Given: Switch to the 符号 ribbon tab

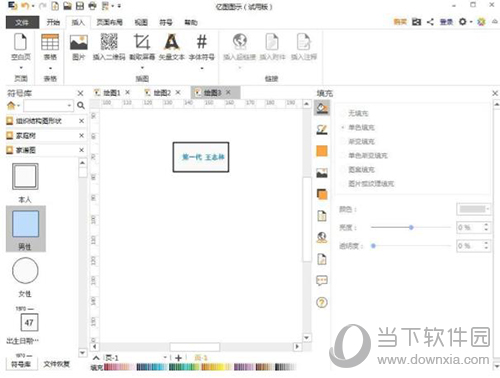Looking at the screenshot, I should pyautogui.click(x=166, y=22).
